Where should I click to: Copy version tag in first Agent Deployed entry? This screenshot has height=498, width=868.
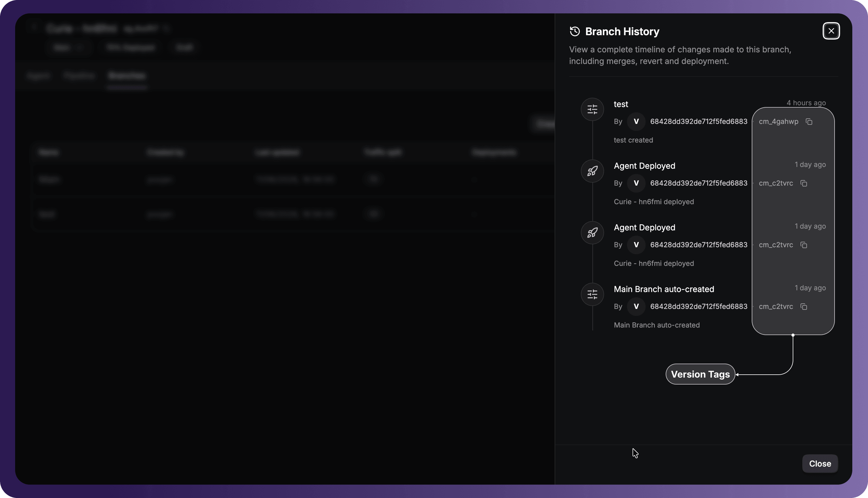[x=804, y=183]
